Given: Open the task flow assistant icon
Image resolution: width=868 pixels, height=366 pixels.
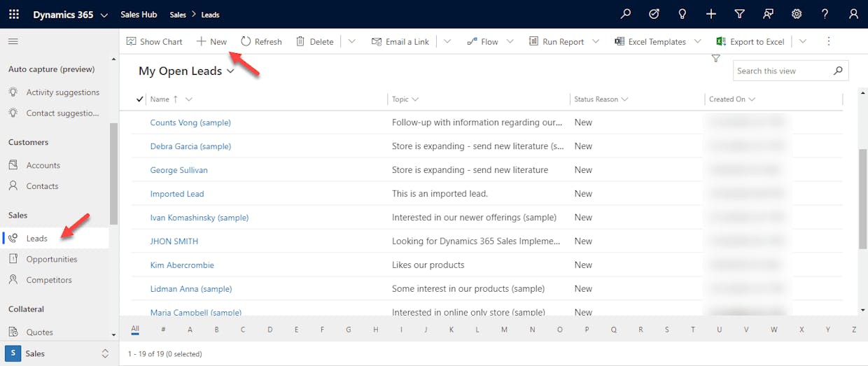Looking at the screenshot, I should pos(654,14).
